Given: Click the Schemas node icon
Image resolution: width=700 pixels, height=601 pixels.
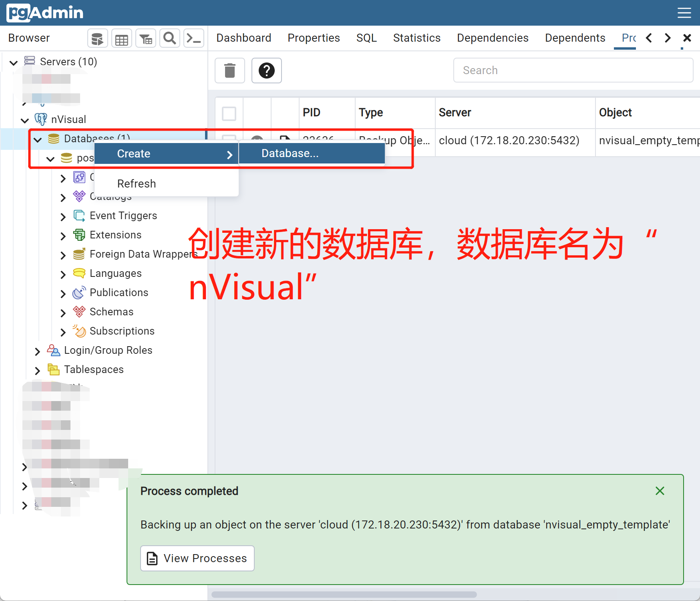Looking at the screenshot, I should click(x=79, y=312).
